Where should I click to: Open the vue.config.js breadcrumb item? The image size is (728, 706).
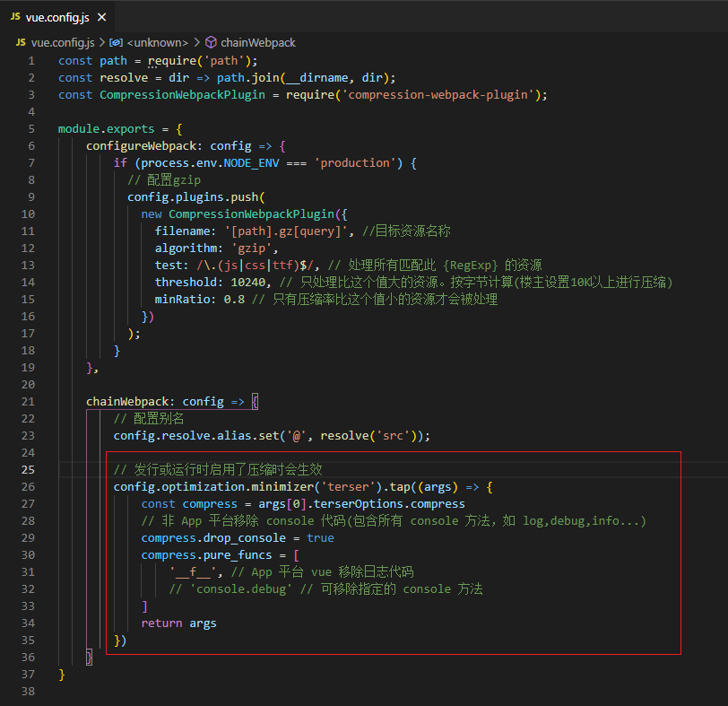pyautogui.click(x=63, y=42)
